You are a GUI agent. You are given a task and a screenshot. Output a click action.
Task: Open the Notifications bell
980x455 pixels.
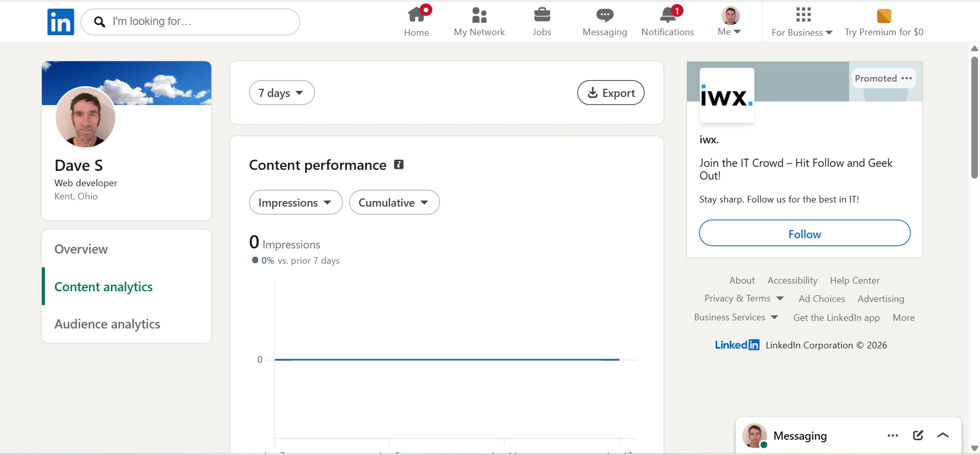click(x=668, y=21)
